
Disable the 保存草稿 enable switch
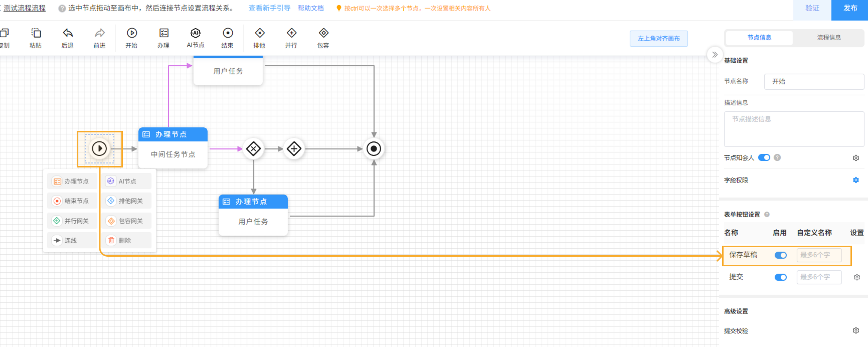click(x=781, y=255)
